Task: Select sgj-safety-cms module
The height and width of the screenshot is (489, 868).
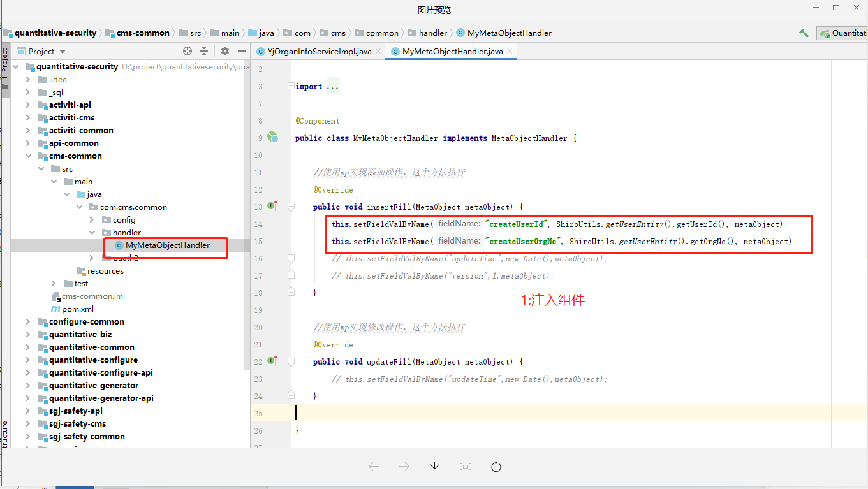Action: (72, 424)
